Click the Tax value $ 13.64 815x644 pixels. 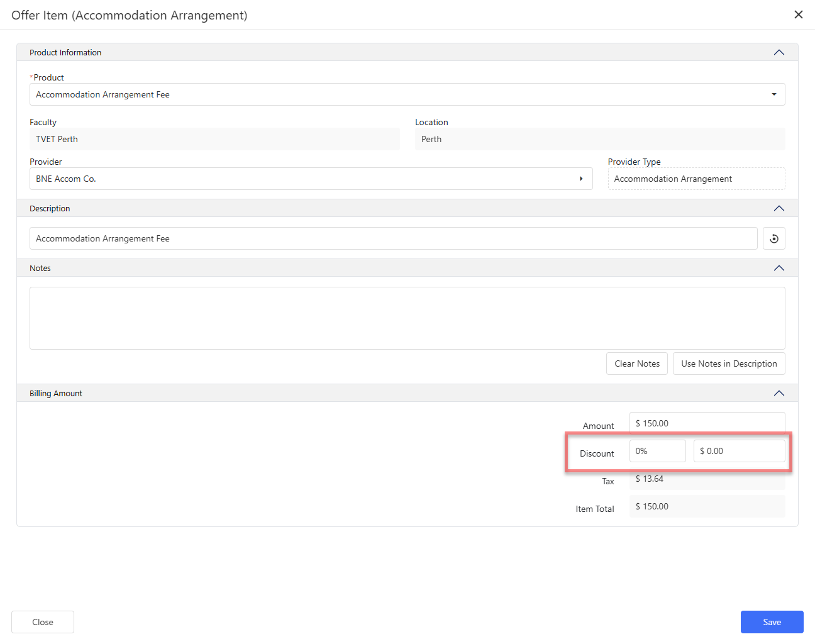(x=707, y=479)
